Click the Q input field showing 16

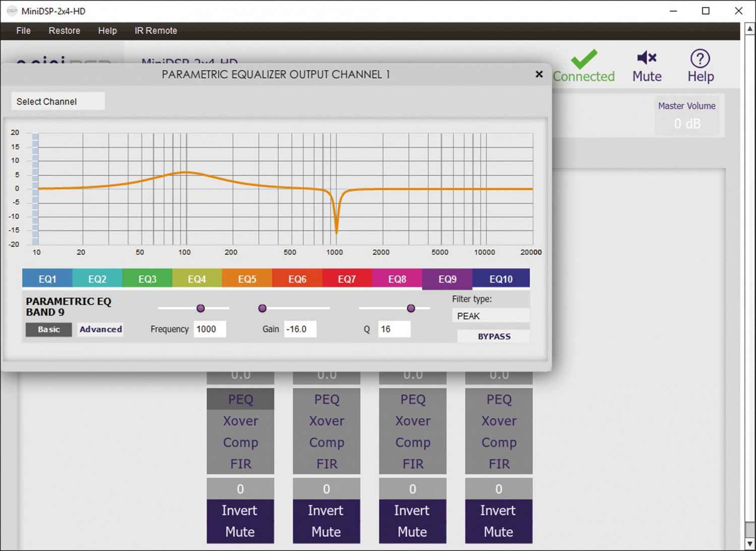pos(394,329)
